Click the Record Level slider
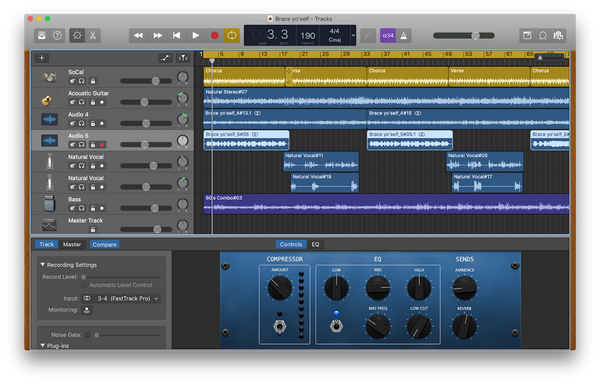The image size is (600, 385). pos(121,277)
